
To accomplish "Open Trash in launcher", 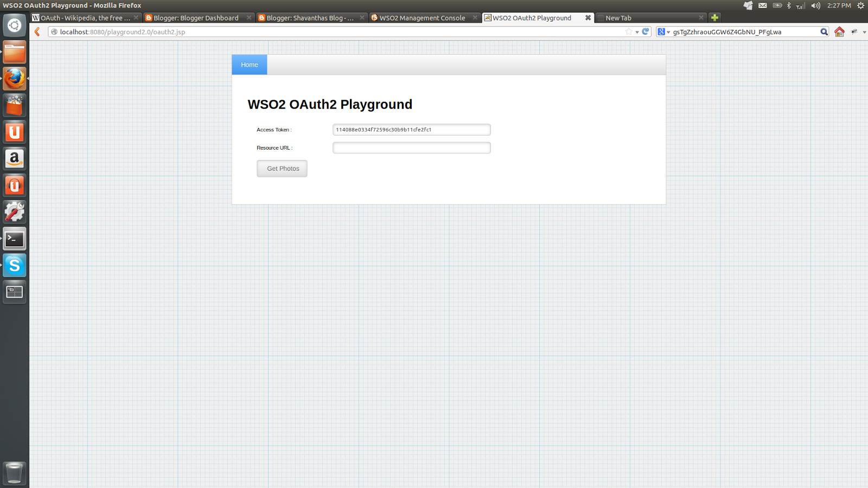I will [15, 473].
